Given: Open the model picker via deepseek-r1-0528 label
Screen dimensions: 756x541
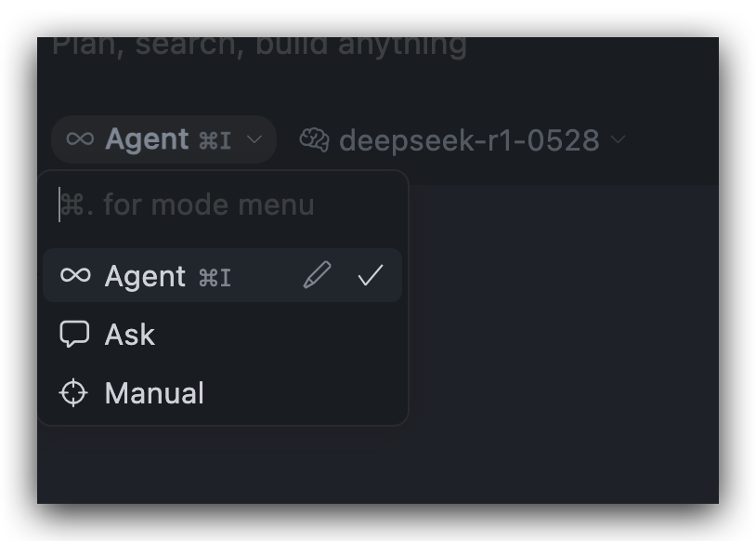Looking at the screenshot, I should pyautogui.click(x=469, y=140).
